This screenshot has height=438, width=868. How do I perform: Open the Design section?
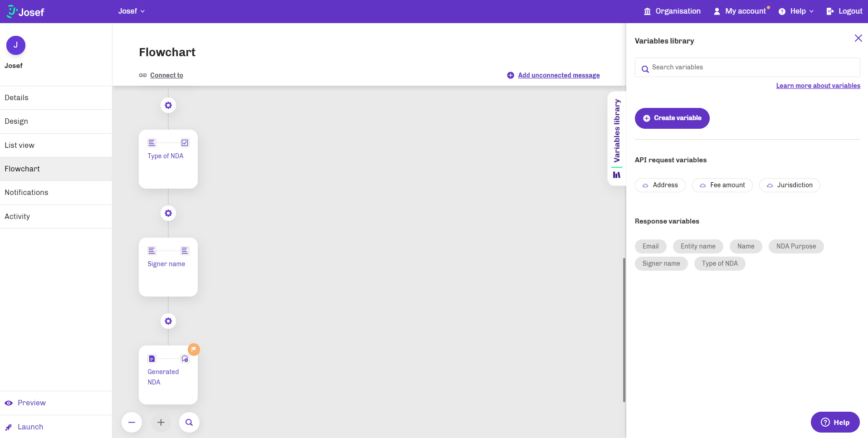(56, 122)
